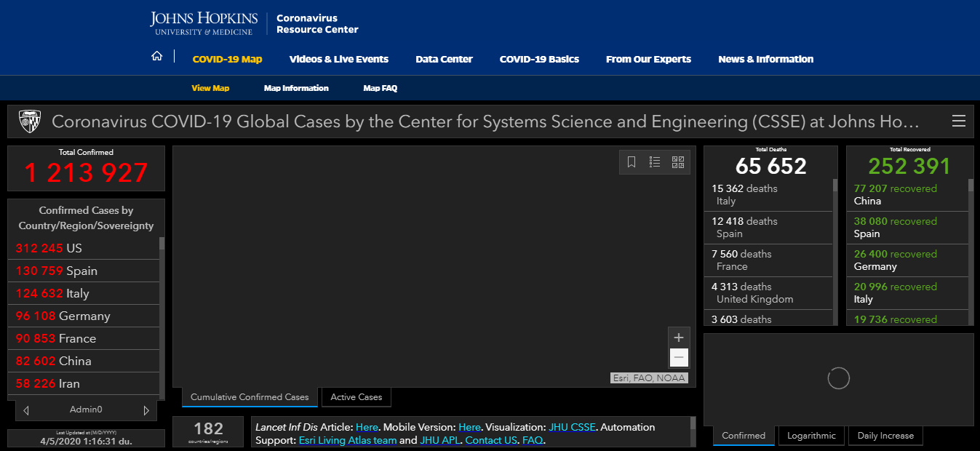
Task: Click the FAQ link in info panel
Action: click(x=532, y=440)
